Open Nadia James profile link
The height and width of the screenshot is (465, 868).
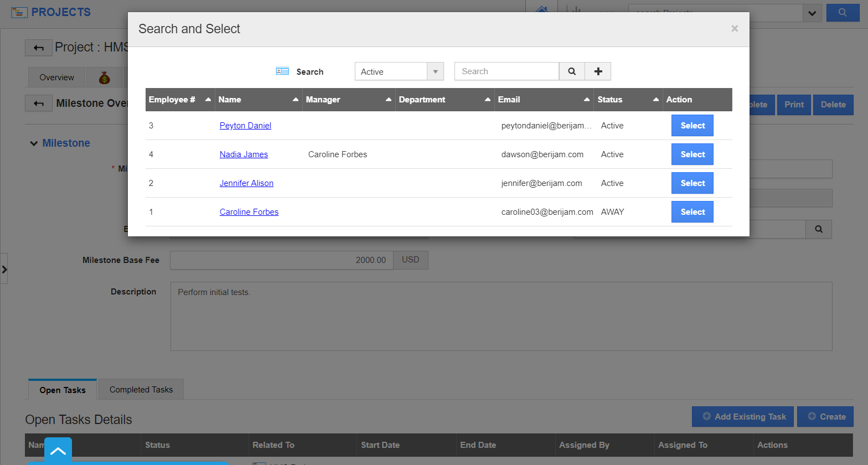(244, 154)
